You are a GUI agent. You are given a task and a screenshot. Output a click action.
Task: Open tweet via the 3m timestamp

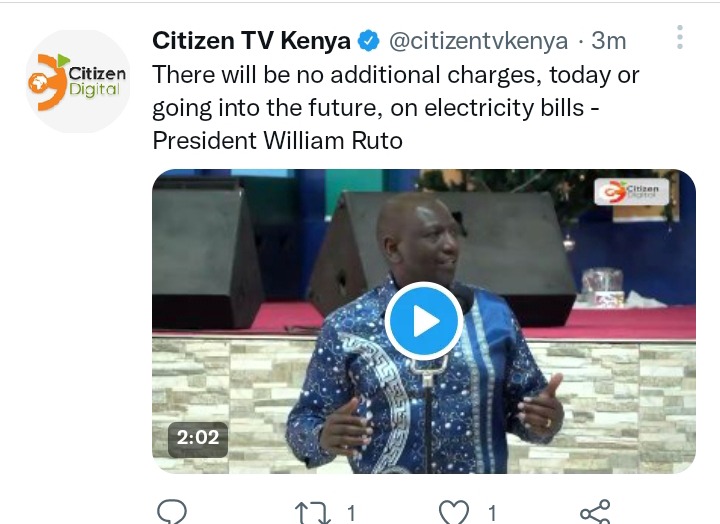pos(608,41)
